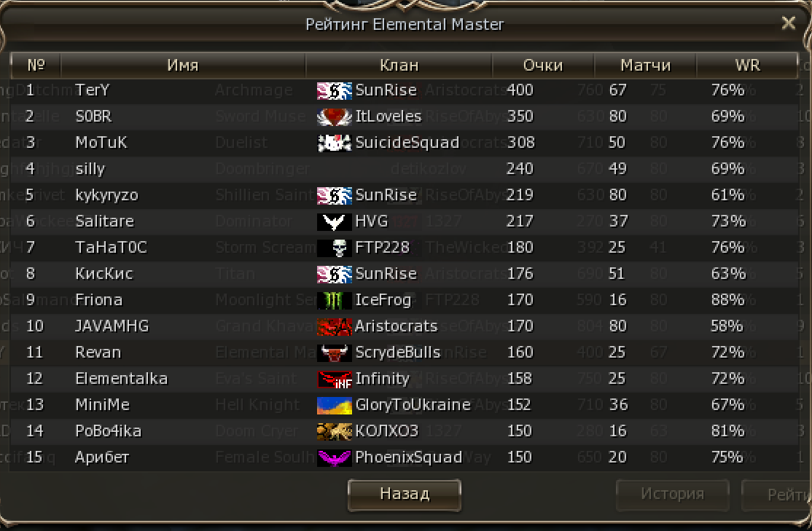
Task: Click the Infinity red INF crest
Action: pos(334,379)
